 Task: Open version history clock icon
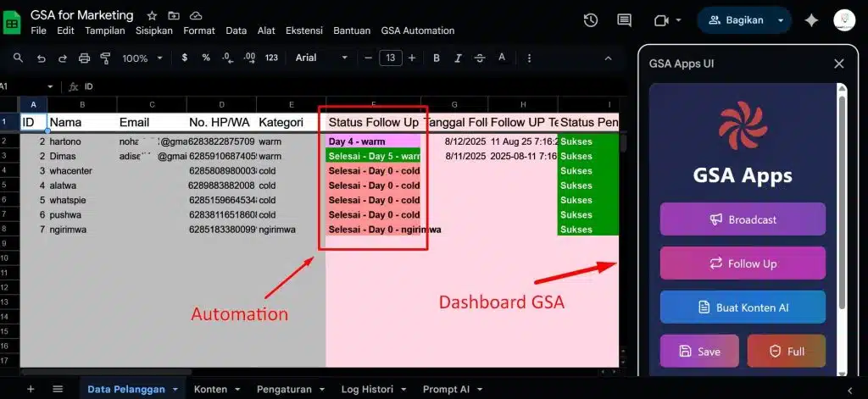(591, 20)
